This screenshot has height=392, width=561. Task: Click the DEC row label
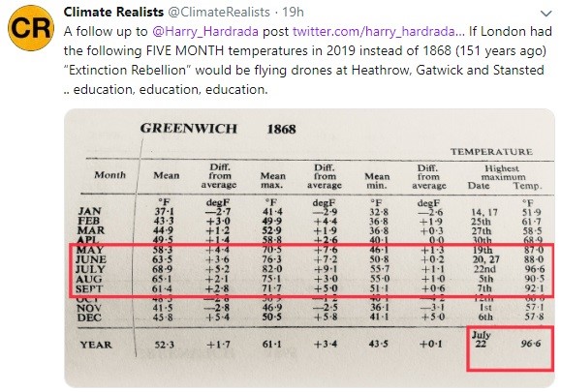point(89,317)
